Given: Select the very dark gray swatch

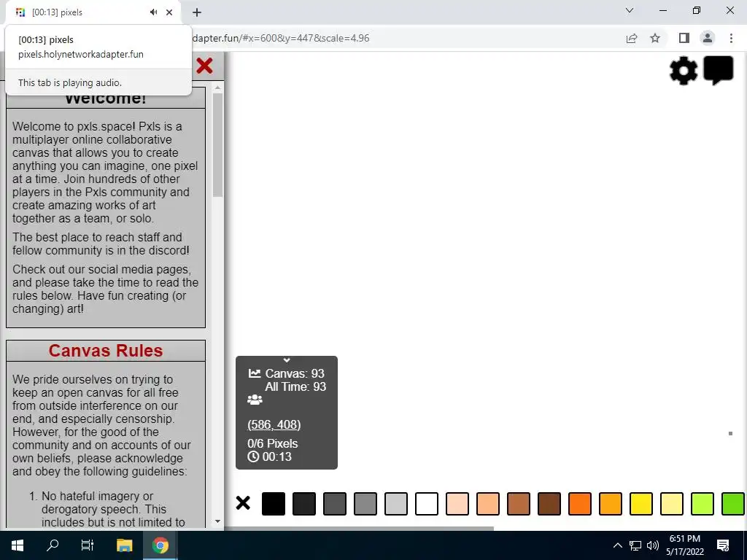Looking at the screenshot, I should pos(304,504).
